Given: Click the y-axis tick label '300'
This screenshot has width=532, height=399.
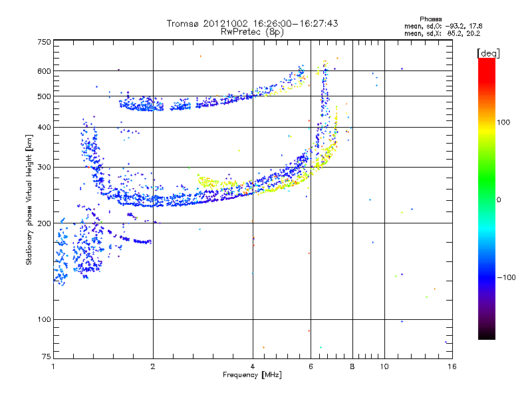Looking at the screenshot, I should 44,167.
